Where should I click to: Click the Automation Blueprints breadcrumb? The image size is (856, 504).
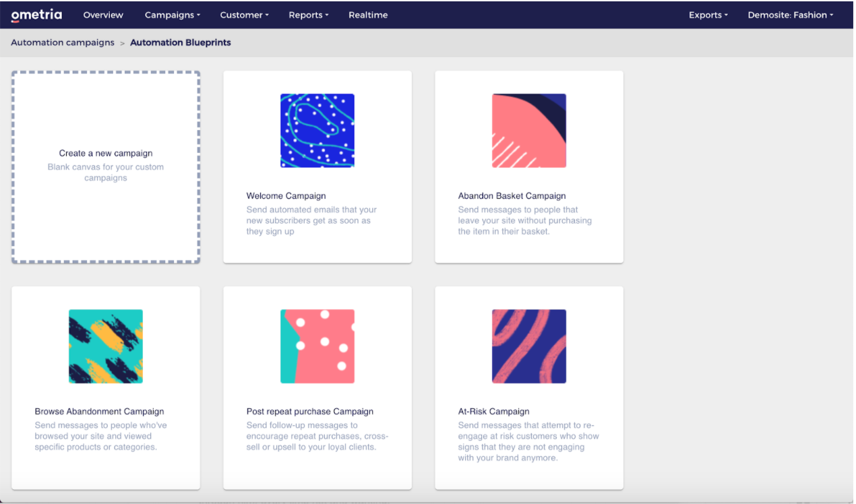pos(181,42)
